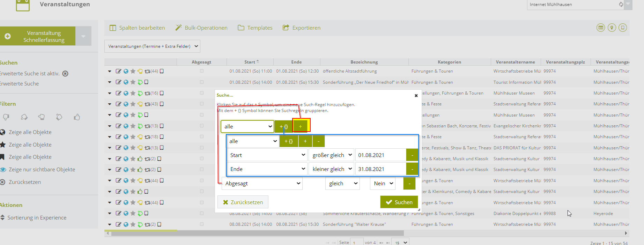Open the 'Veranstaltungen (Termine + Extra Felder)' view dropdown

[152, 46]
